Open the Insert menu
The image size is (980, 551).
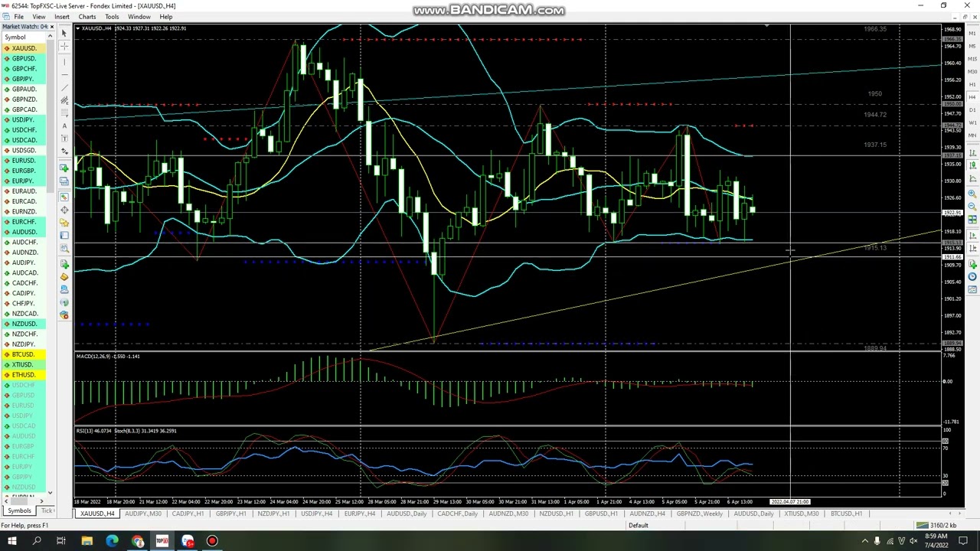point(62,17)
